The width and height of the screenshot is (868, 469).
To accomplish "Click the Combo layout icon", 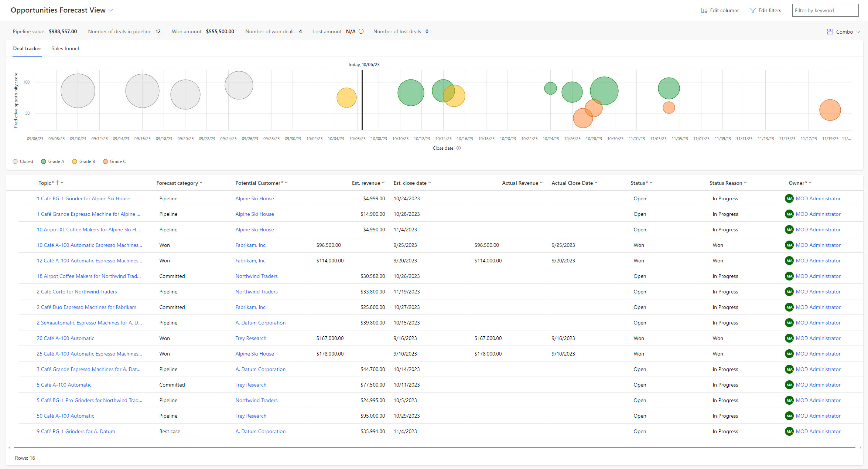I will pyautogui.click(x=830, y=32).
